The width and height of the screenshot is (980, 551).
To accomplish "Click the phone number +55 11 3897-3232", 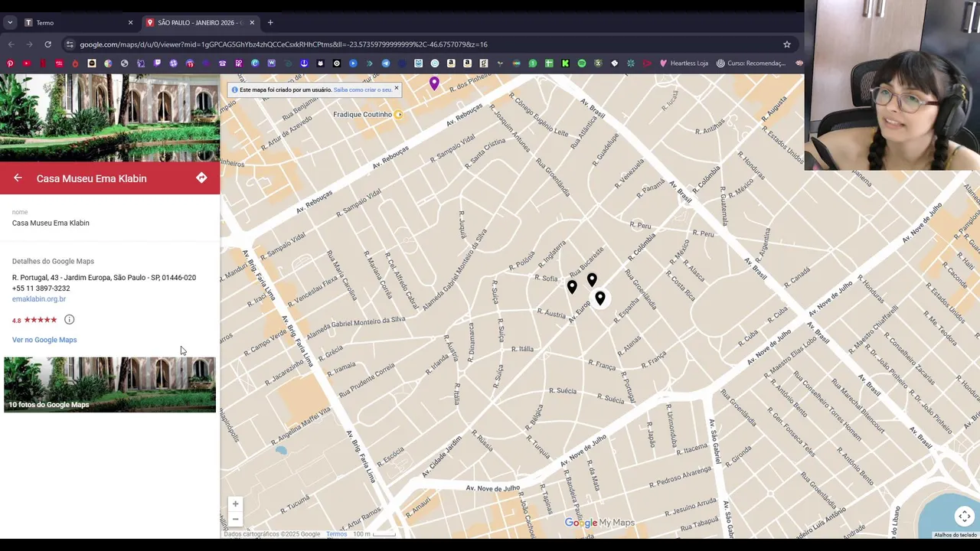I will click(41, 289).
